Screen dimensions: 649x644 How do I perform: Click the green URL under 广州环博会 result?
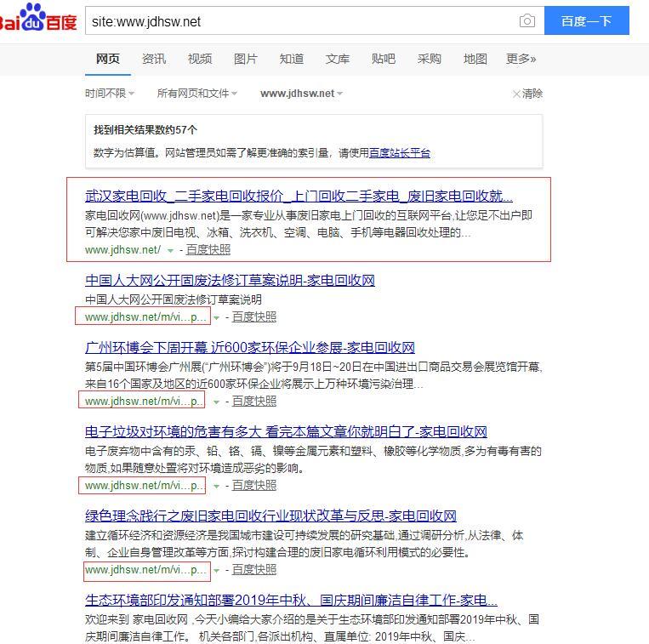coord(144,401)
